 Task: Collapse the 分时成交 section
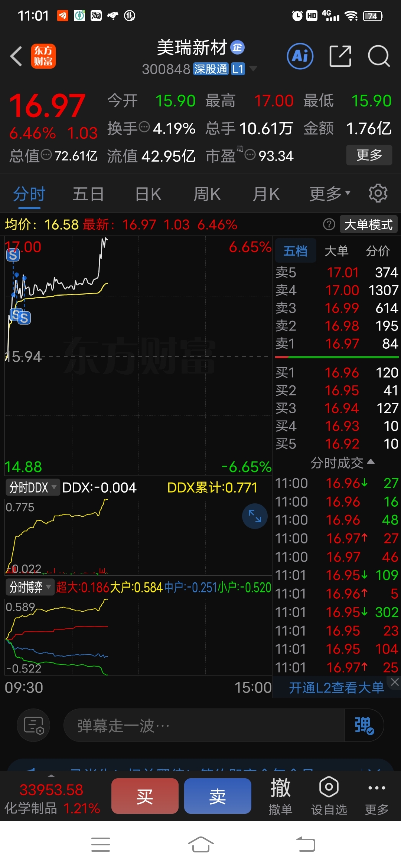tap(342, 463)
